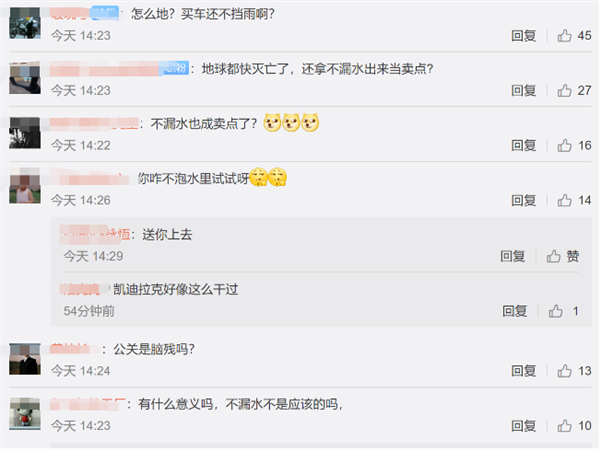Like the 公关是脑残吗 comment

pyautogui.click(x=564, y=371)
